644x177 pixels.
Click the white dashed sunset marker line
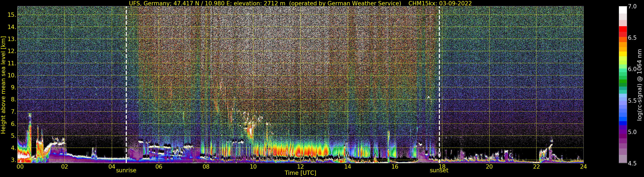(439, 84)
